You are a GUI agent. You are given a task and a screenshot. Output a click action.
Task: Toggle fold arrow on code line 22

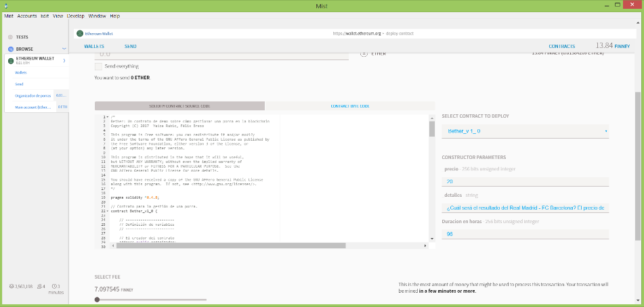coord(108,211)
